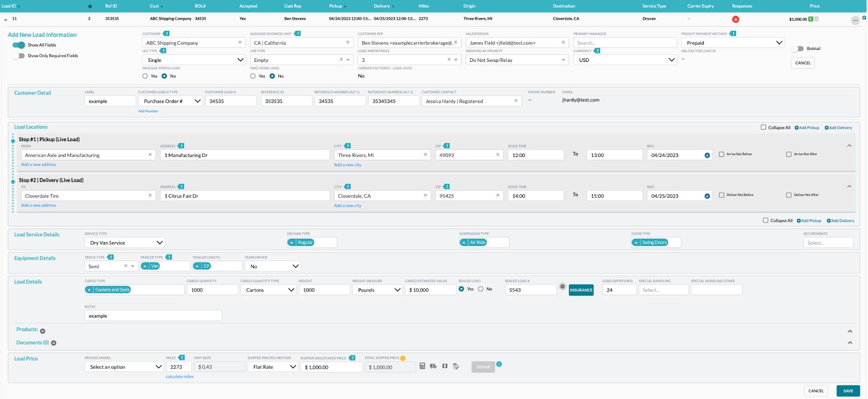Click the info icon next to SONAR button
The height and width of the screenshot is (399, 868).
click(499, 364)
